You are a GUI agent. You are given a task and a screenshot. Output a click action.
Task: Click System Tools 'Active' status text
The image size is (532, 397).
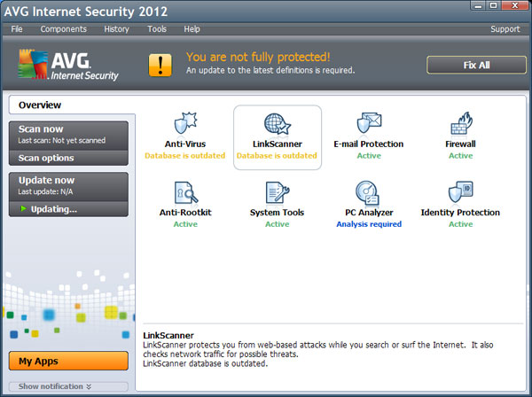[x=278, y=224]
